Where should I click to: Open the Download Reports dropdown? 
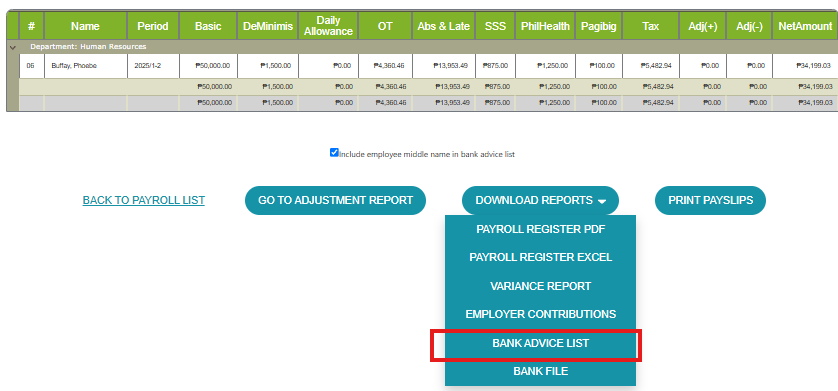point(540,200)
